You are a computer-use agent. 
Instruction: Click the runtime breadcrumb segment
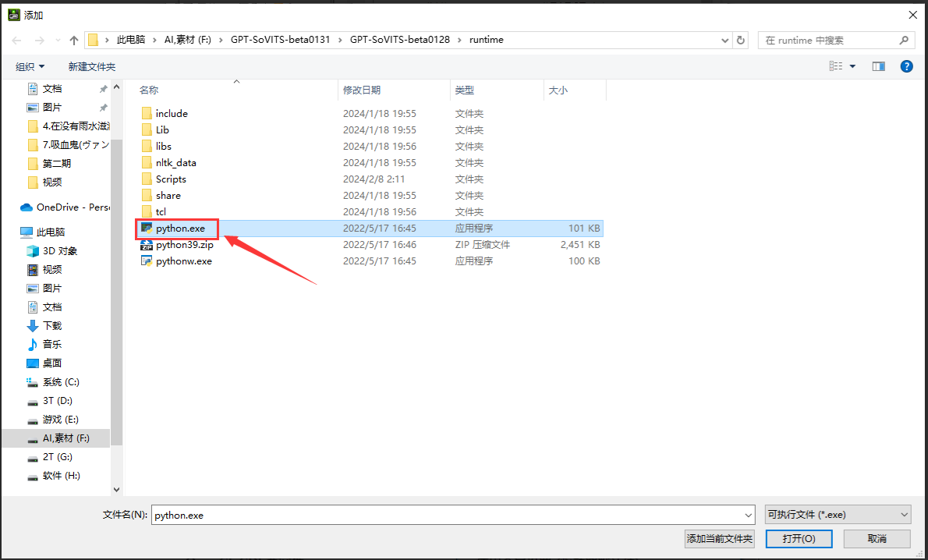pyautogui.click(x=486, y=40)
